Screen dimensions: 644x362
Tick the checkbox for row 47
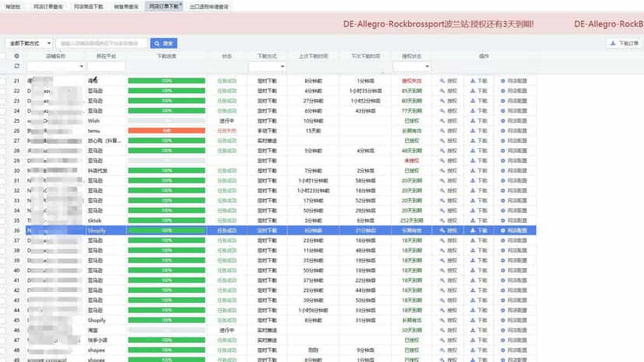[x=3, y=340]
